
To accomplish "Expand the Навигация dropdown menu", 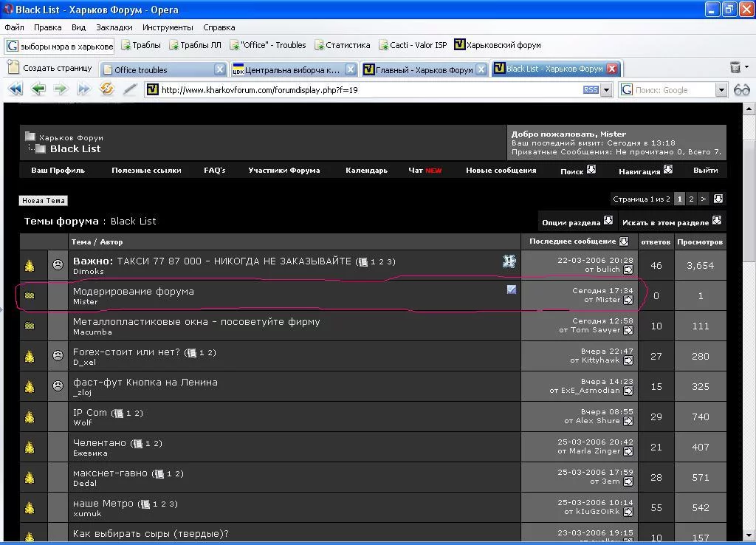I will click(x=667, y=169).
